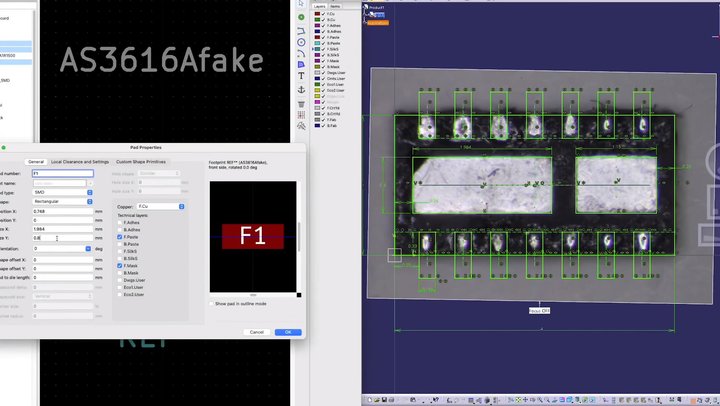Open the Copper layer dropdown

pyautogui.click(x=161, y=206)
